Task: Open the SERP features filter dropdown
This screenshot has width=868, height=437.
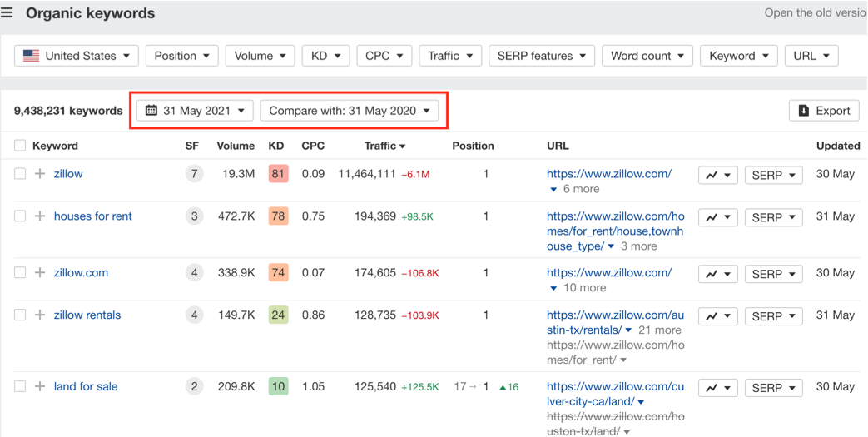Action: (542, 56)
